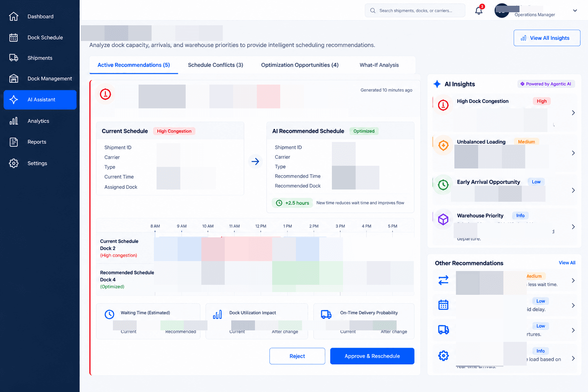Screen dimensions: 588x392
Task: Open Reports document icon
Action: tap(14, 142)
